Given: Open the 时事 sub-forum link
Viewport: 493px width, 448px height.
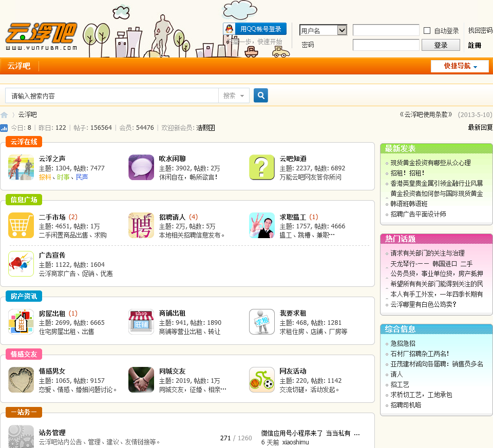Looking at the screenshot, I should pyautogui.click(x=63, y=177).
